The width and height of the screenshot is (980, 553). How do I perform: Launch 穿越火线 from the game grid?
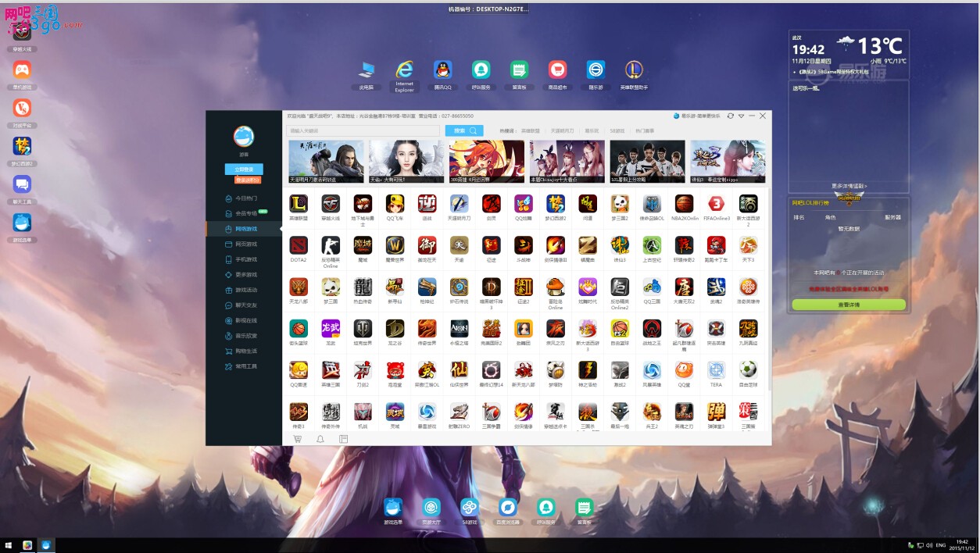[x=331, y=204]
